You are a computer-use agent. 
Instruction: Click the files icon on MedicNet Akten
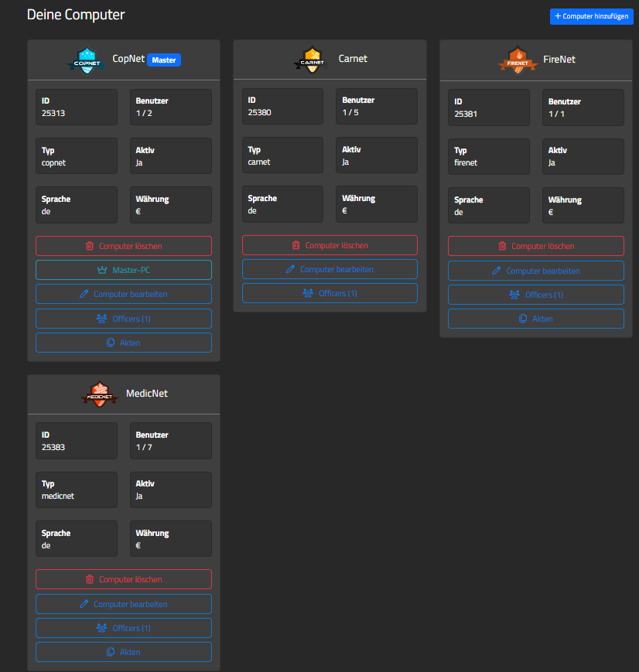tap(111, 652)
